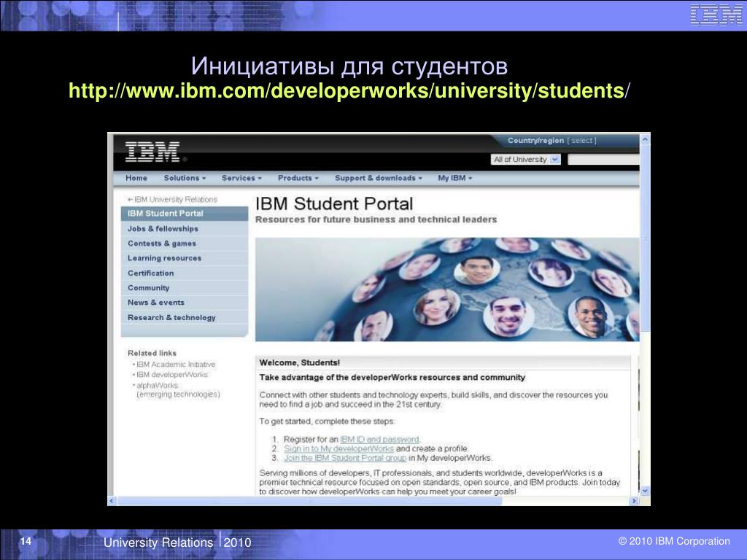
Task: Click the vertical scrollbar down arrow
Action: (x=645, y=491)
